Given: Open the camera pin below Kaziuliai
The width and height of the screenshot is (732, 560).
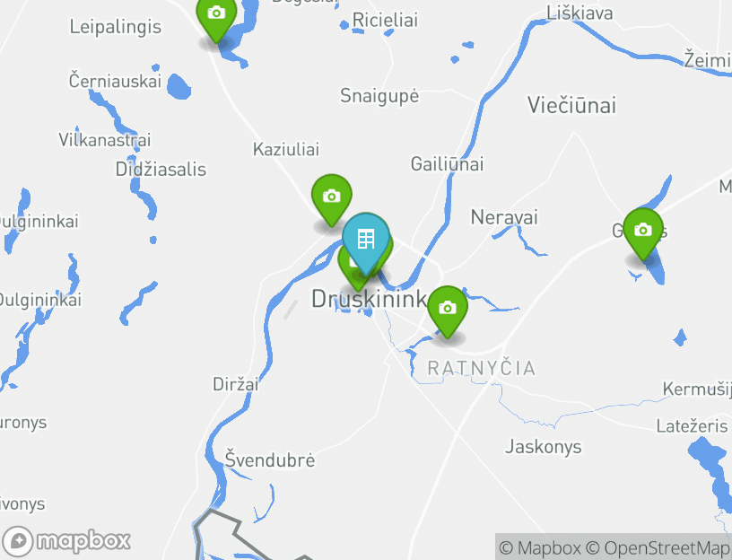Looking at the screenshot, I should click(x=331, y=200).
